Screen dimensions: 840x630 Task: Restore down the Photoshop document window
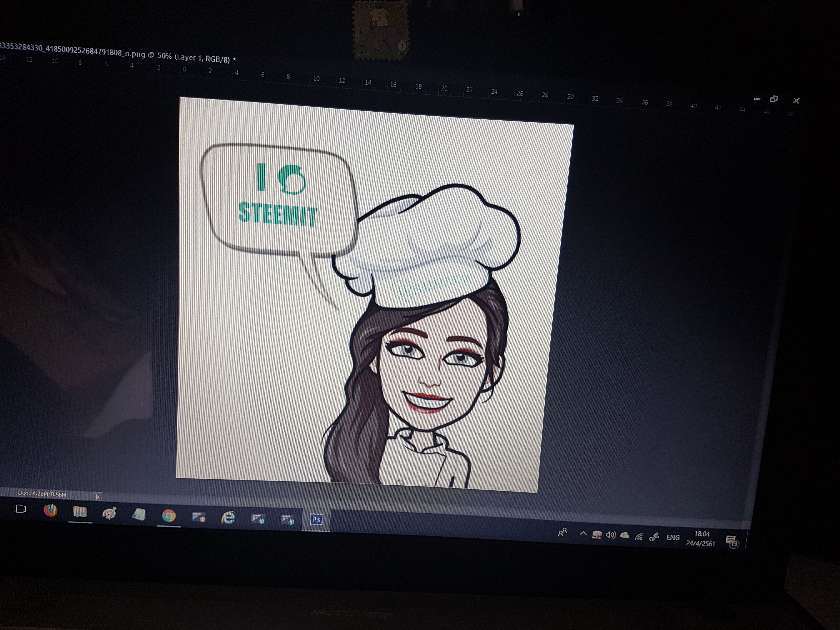pyautogui.click(x=774, y=99)
